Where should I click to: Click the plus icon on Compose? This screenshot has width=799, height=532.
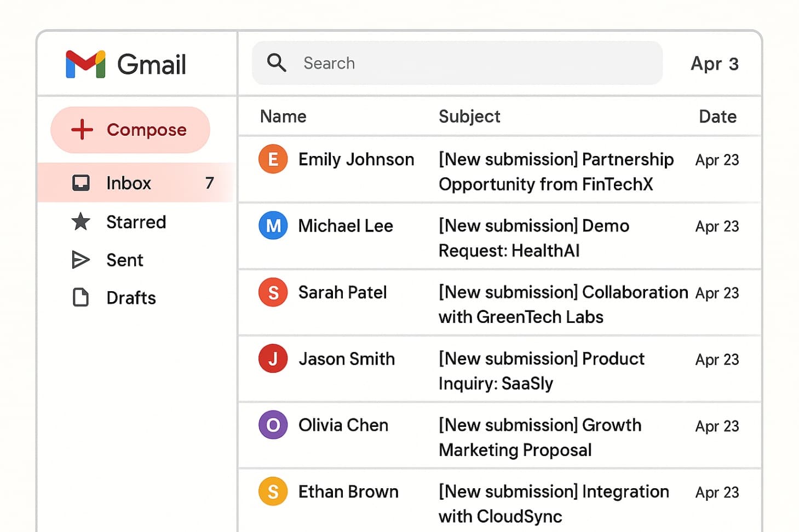point(81,130)
